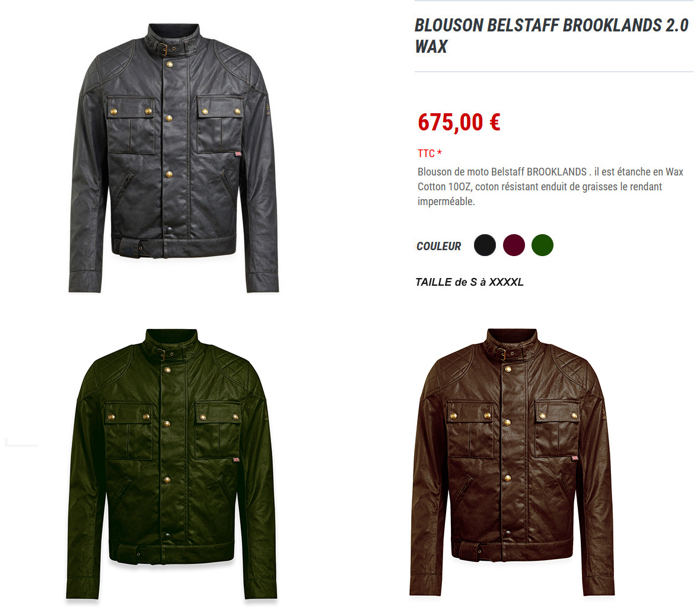The image size is (700, 610).
Task: Click the Union Jack tag on brown jacket
Action: [575, 458]
